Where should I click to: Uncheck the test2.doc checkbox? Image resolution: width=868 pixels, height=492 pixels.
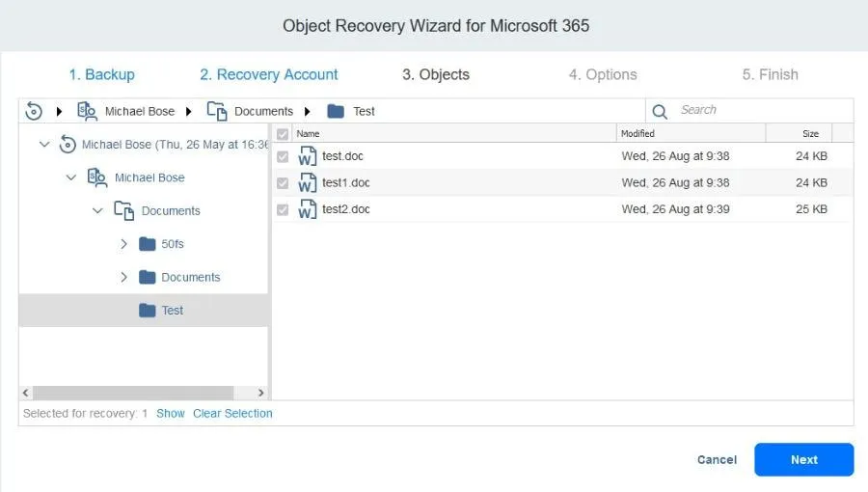click(283, 209)
